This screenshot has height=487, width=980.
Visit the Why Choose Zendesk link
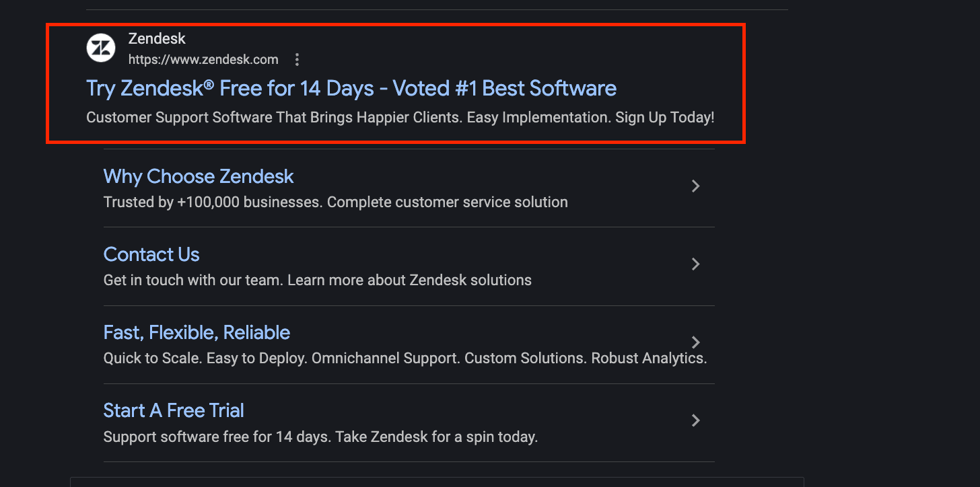[x=198, y=176]
